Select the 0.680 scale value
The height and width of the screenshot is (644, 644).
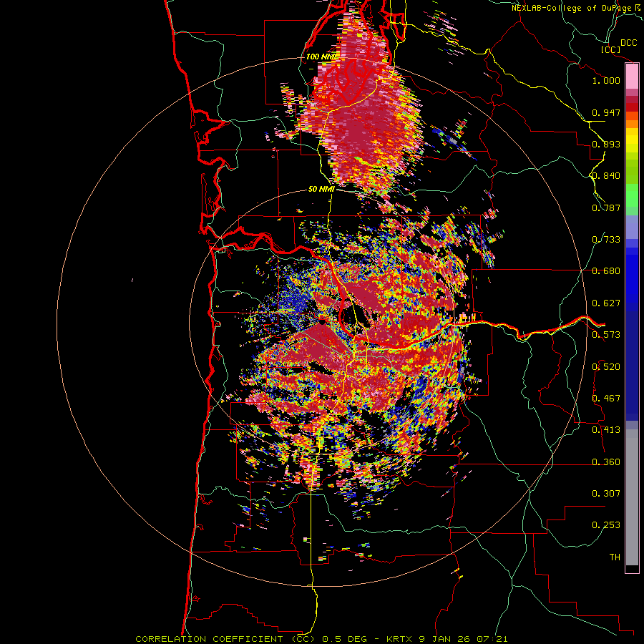(606, 271)
